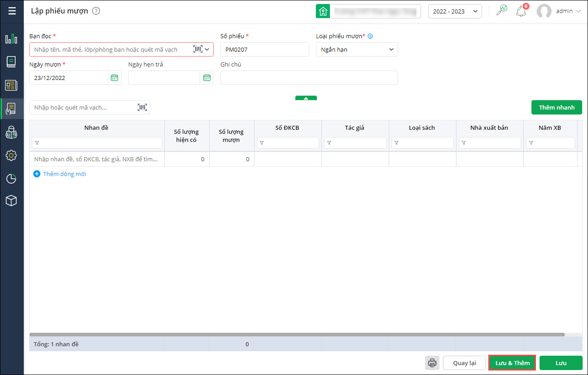
Task: Expand the Bạn đọc dropdown chevron
Action: click(x=207, y=49)
